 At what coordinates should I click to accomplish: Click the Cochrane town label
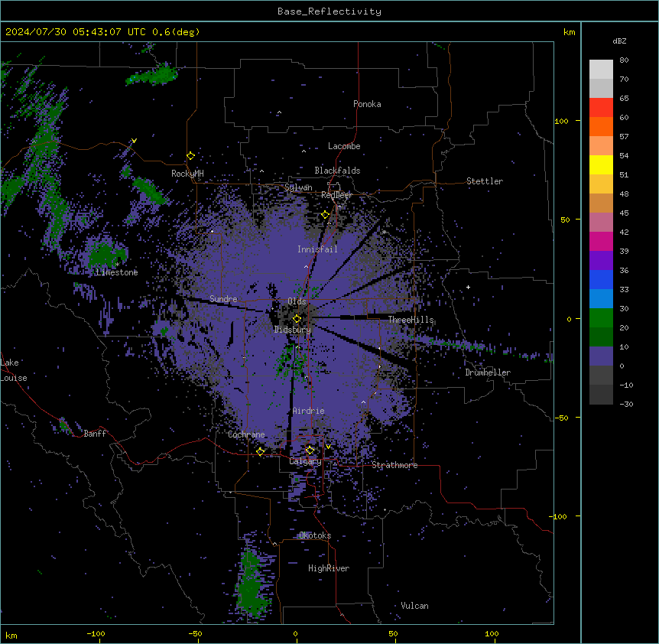tap(246, 434)
